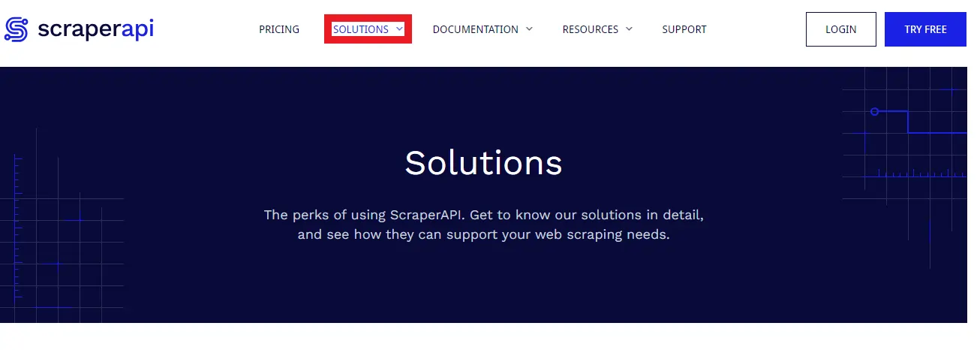This screenshot has height=350, width=980.
Task: Click the text "The perks of using ScraperAPI"
Action: pos(364,215)
